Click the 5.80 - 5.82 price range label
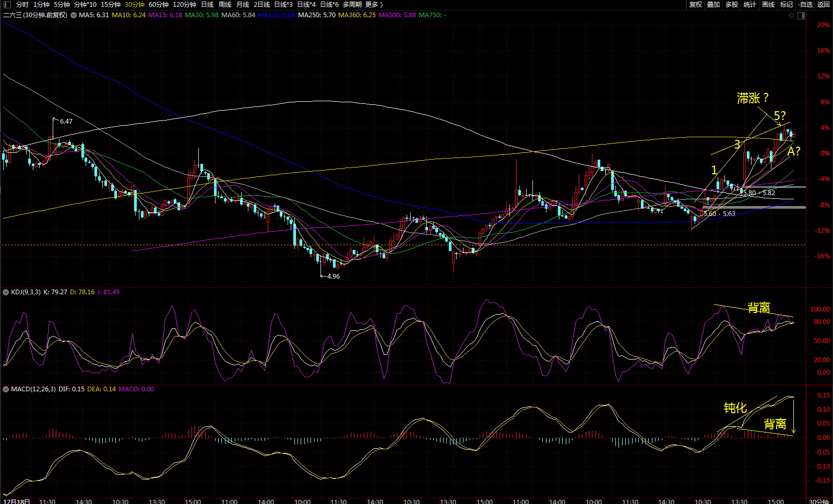The height and width of the screenshot is (504, 833). 759,193
